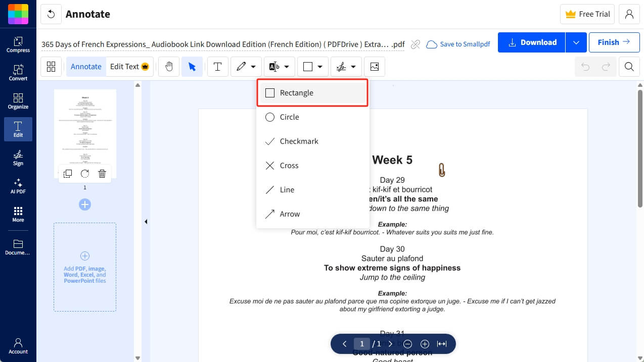Open the AI PDF feature
Viewport: 644px width, 362px height.
coord(18,187)
